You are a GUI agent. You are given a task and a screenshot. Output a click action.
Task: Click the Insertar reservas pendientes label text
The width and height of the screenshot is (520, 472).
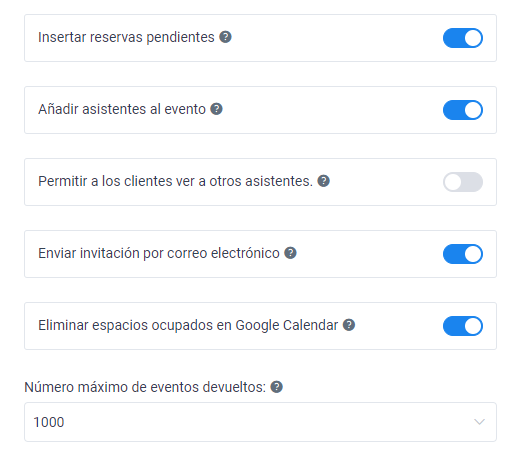126,37
